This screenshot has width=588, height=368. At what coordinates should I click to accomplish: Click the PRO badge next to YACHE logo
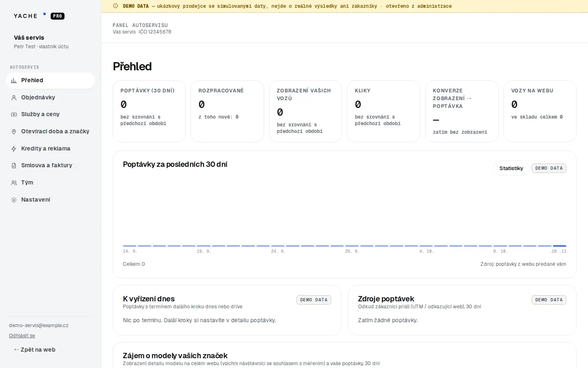coord(58,16)
